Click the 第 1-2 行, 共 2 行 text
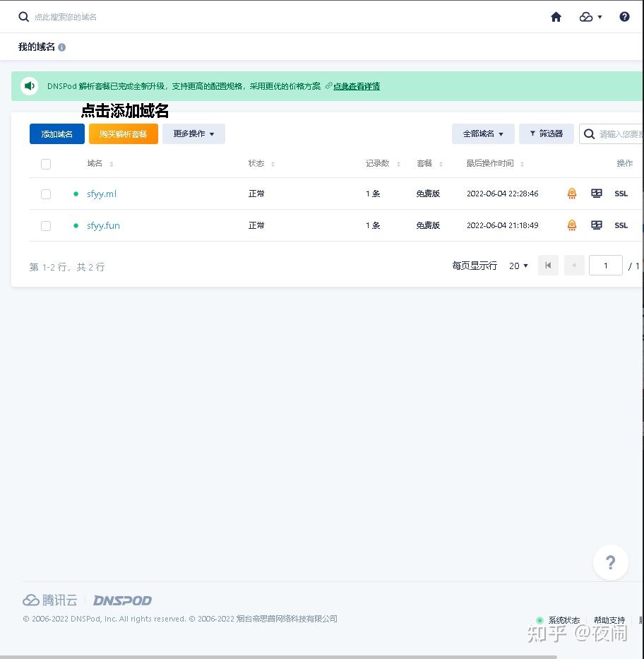This screenshot has height=659, width=644. [x=67, y=267]
